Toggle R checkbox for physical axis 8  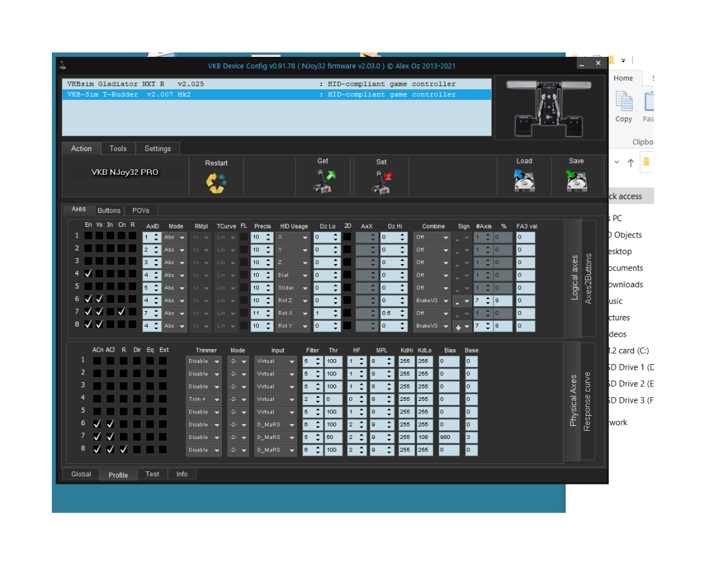(x=124, y=450)
